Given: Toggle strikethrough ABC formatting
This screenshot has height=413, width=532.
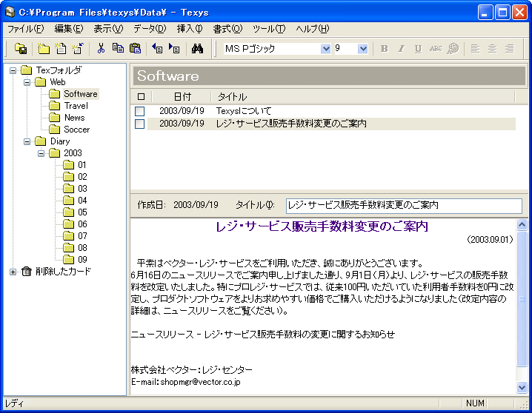Looking at the screenshot, I should [x=435, y=49].
